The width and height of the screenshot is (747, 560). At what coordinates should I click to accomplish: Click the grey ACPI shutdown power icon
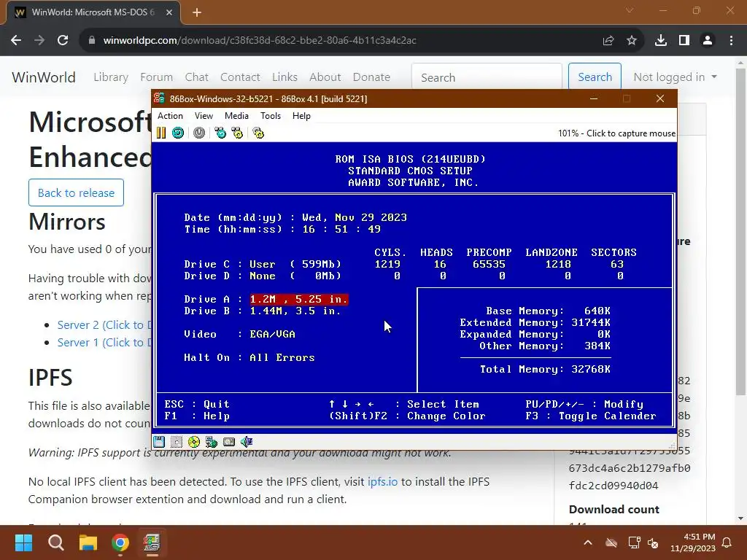coord(199,133)
